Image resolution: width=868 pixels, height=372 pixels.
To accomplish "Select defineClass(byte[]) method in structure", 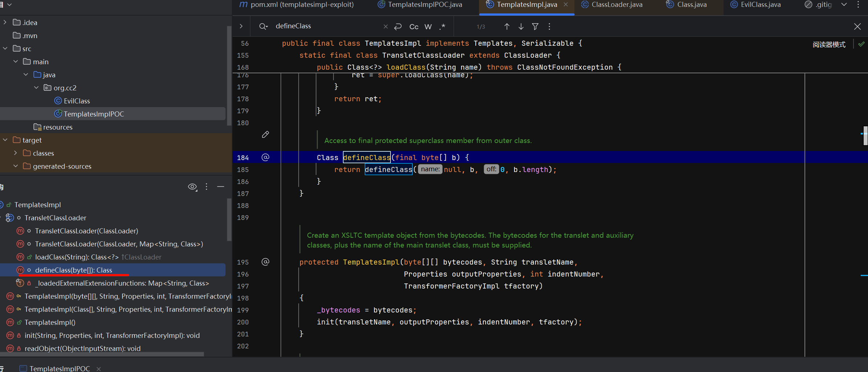I will pyautogui.click(x=73, y=270).
